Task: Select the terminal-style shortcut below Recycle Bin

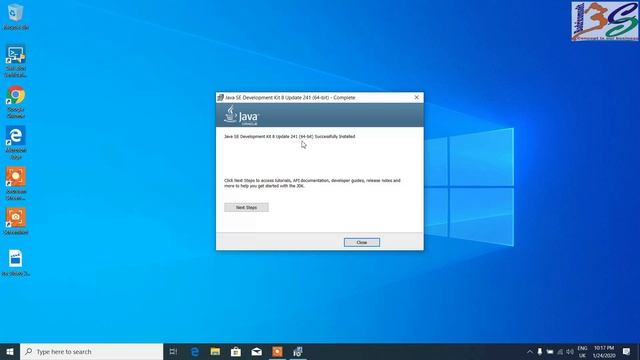Action: click(16, 61)
